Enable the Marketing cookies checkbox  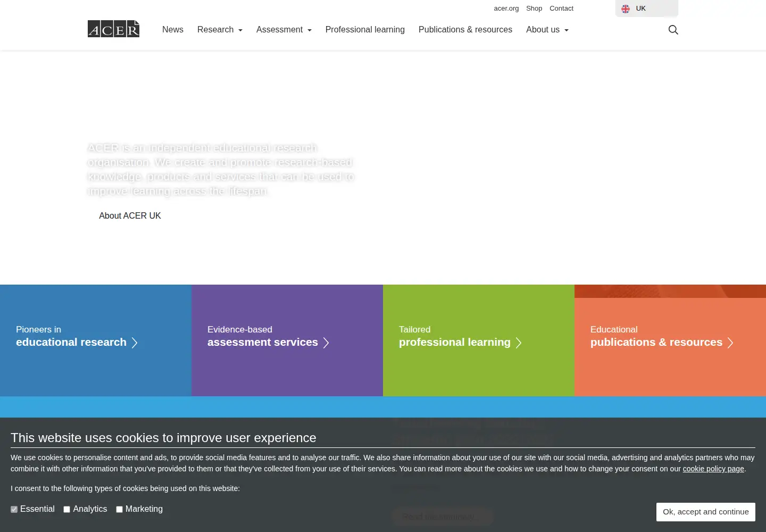119,509
